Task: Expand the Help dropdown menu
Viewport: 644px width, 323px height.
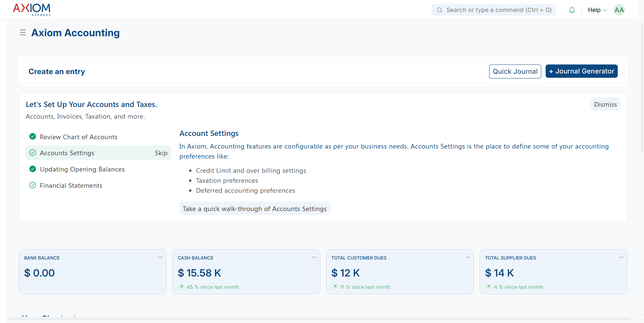Action: click(597, 10)
